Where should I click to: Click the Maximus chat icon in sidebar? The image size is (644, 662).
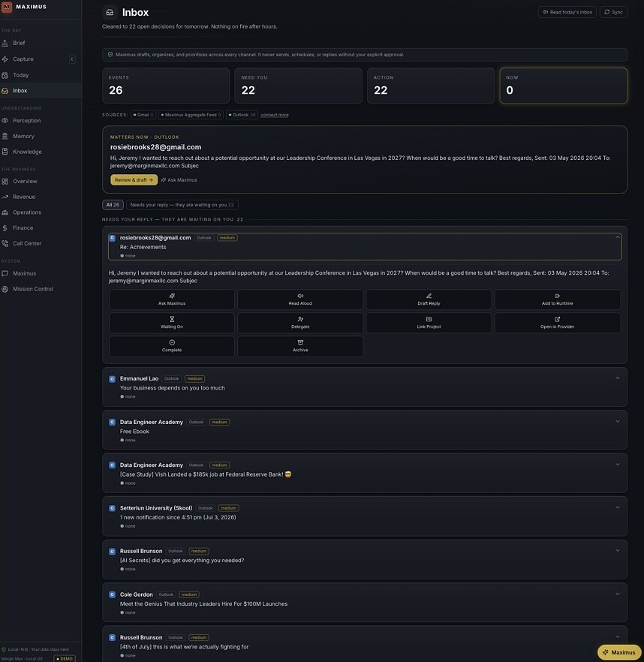click(5, 273)
